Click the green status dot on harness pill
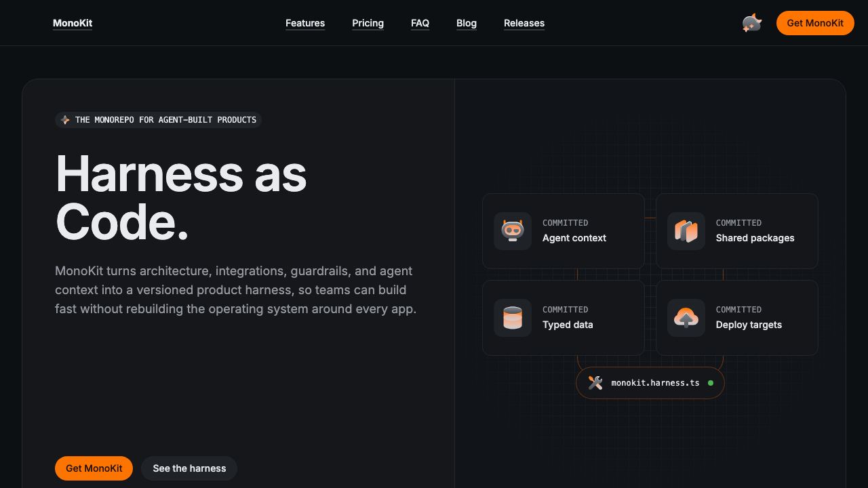 [x=711, y=383]
